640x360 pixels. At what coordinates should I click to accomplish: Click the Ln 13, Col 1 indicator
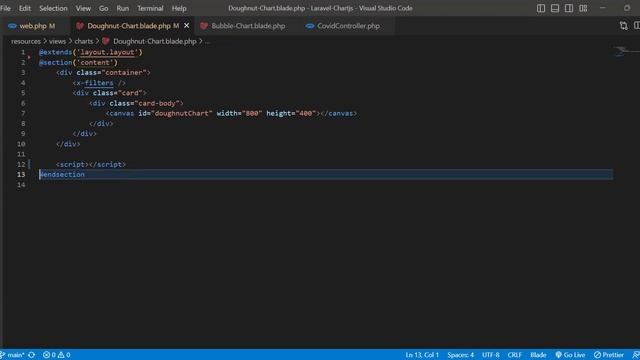pyautogui.click(x=422, y=355)
